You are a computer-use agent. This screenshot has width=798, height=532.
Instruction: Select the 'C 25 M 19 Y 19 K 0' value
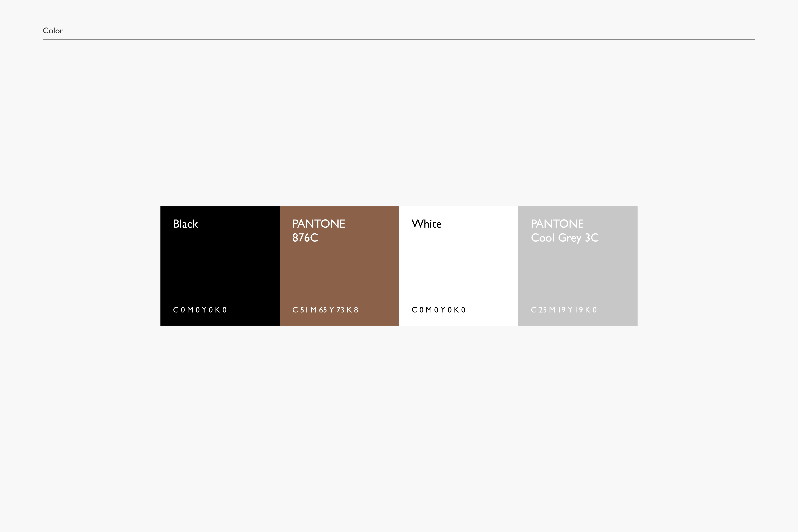pyautogui.click(x=564, y=310)
